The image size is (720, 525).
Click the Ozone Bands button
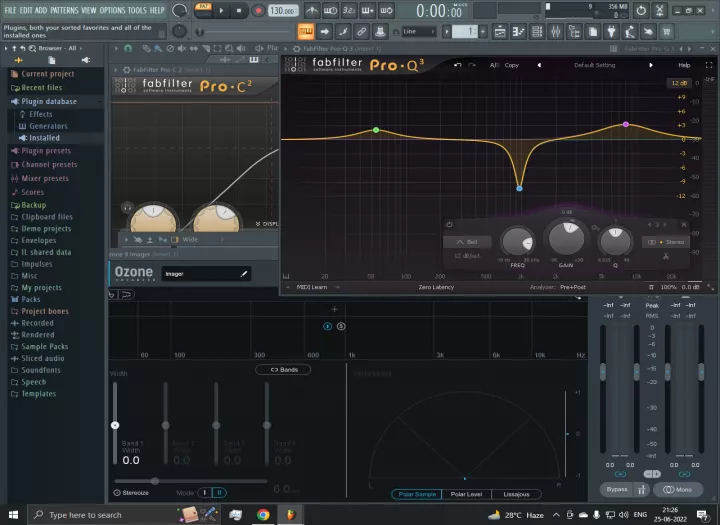[283, 369]
